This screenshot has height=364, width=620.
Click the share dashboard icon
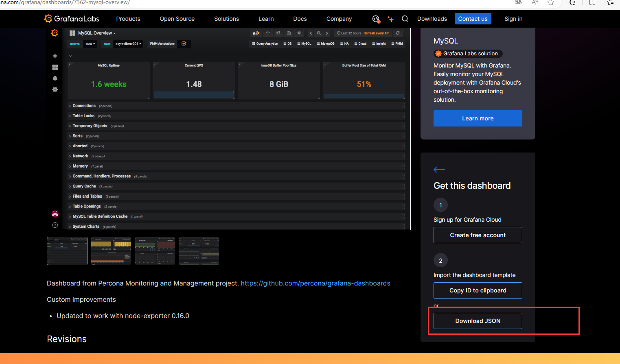(x=278, y=33)
